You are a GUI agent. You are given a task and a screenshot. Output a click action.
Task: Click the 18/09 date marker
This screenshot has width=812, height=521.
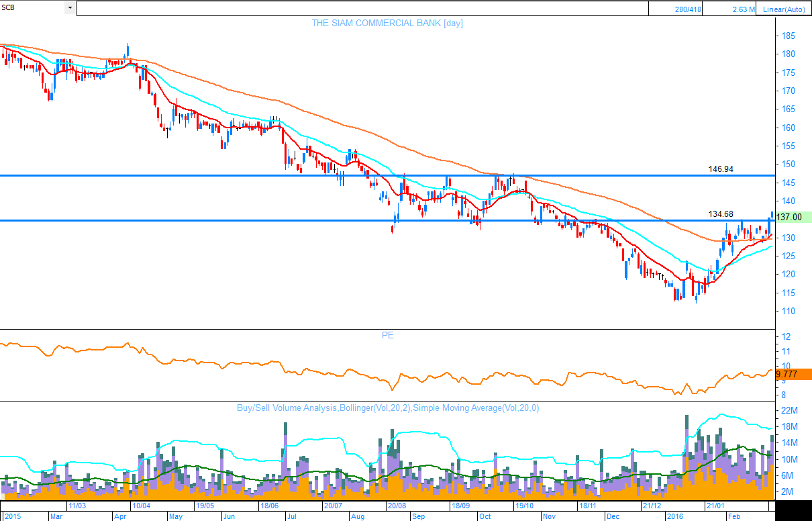point(460,506)
